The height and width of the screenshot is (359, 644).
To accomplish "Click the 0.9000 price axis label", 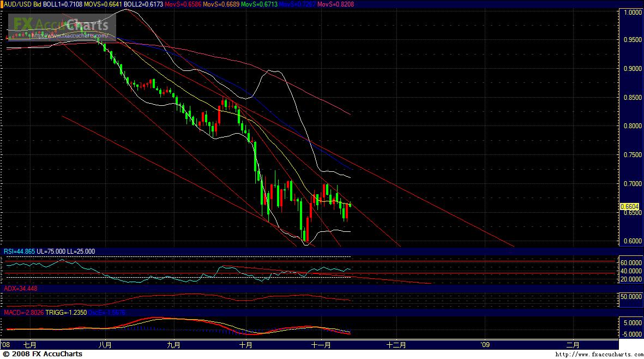I will [x=632, y=69].
